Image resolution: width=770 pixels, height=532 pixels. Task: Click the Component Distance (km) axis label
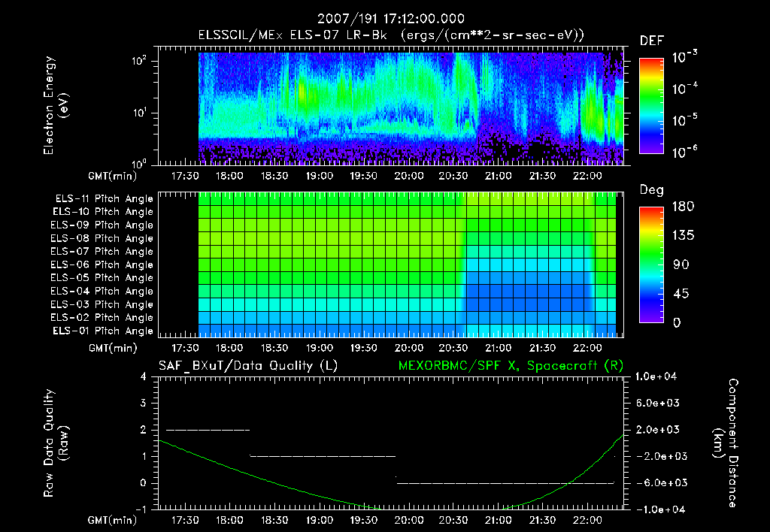(726, 443)
